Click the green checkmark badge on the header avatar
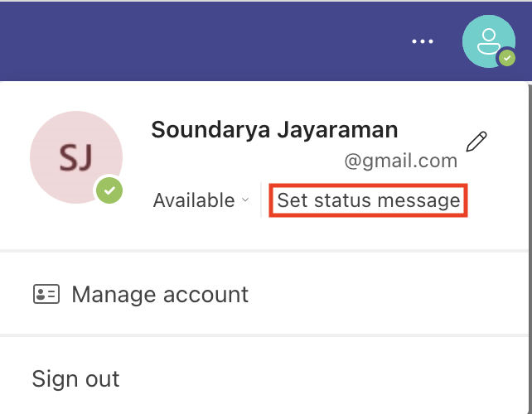532x414 pixels. (506, 58)
